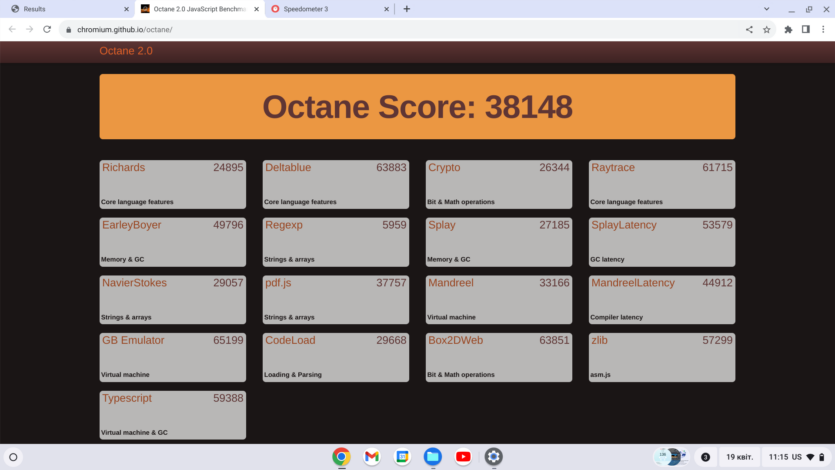
Task: Click the Octane 2.0 header link
Action: [126, 51]
